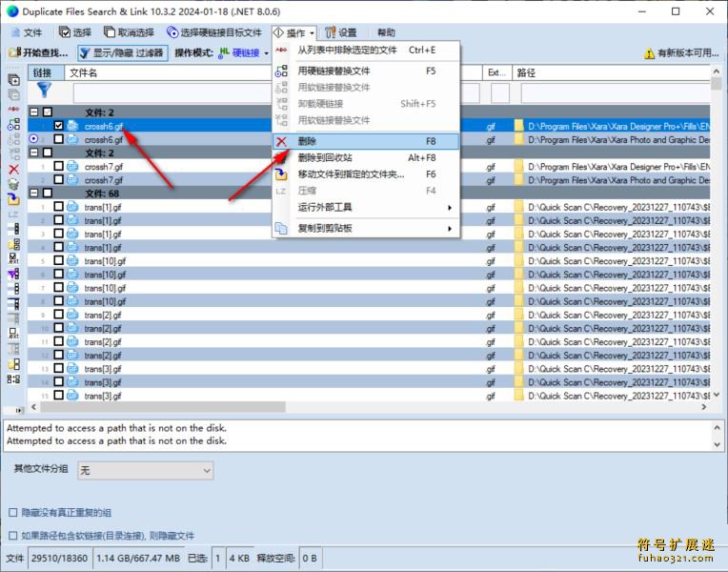Choose 删除到回收站 from the menu

(366, 157)
